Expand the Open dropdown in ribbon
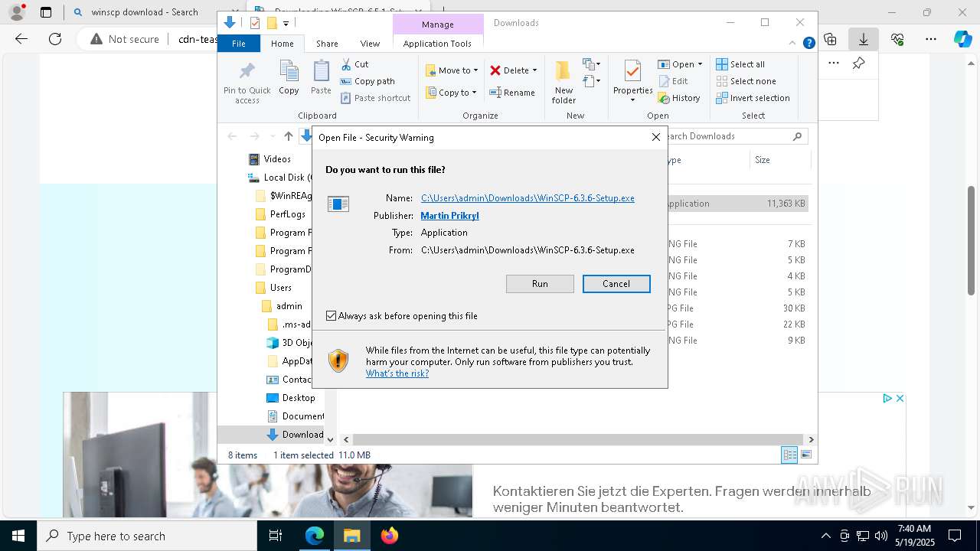This screenshot has width=980, height=551. pos(700,64)
